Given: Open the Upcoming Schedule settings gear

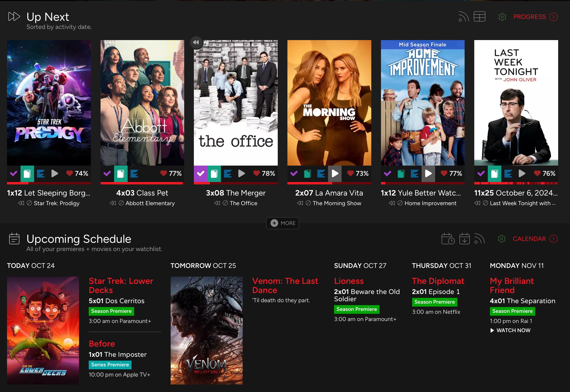Looking at the screenshot, I should point(501,239).
